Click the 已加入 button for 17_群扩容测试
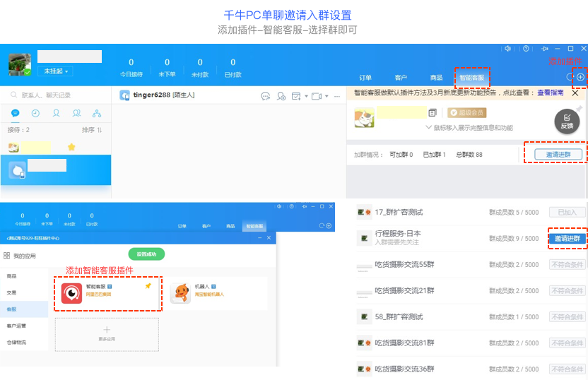The image size is (588, 380). [568, 212]
